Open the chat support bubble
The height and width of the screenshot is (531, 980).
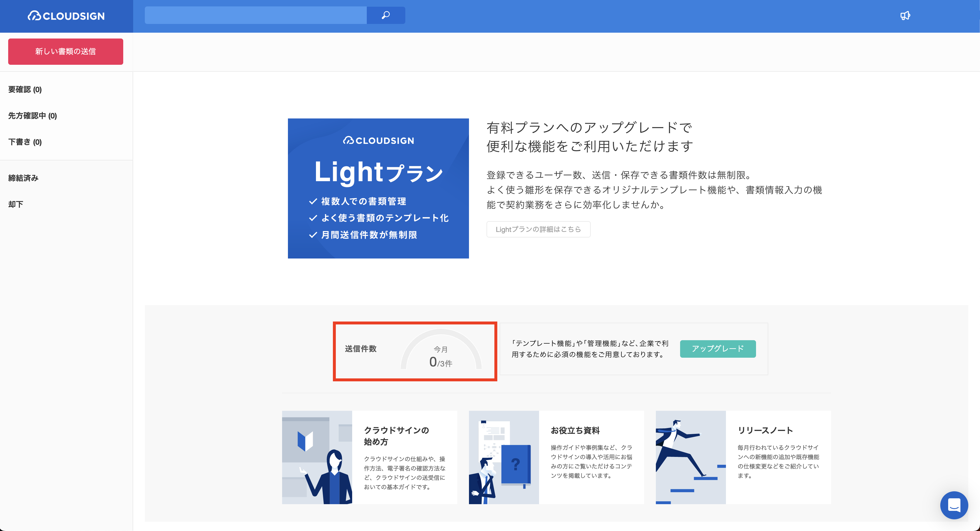[954, 505]
